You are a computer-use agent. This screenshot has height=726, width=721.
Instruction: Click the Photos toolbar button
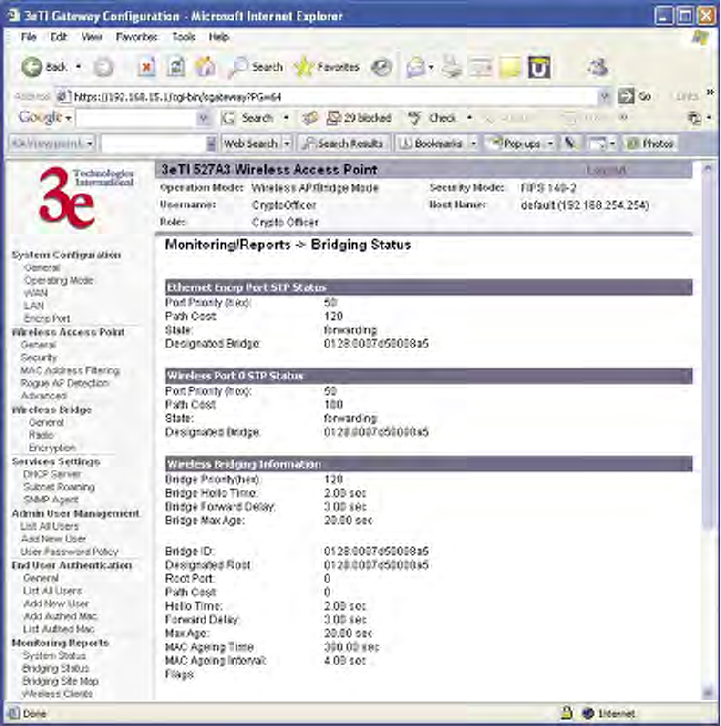(650, 144)
